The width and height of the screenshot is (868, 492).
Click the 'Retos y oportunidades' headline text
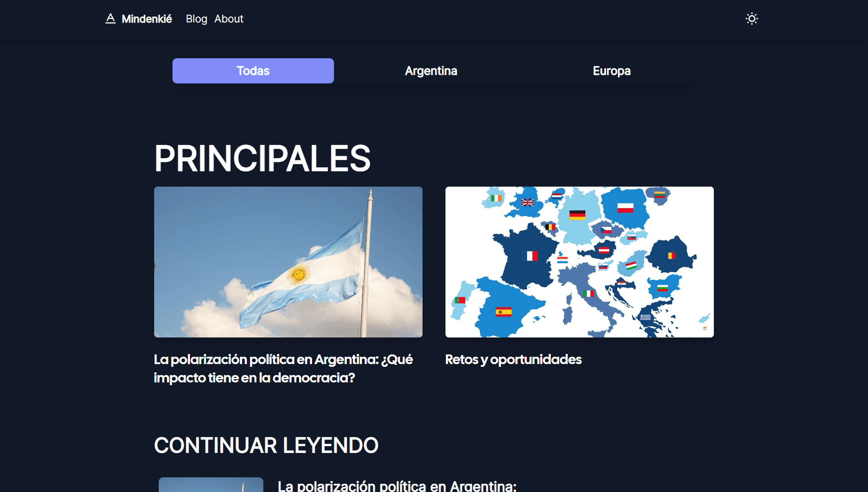(513, 359)
